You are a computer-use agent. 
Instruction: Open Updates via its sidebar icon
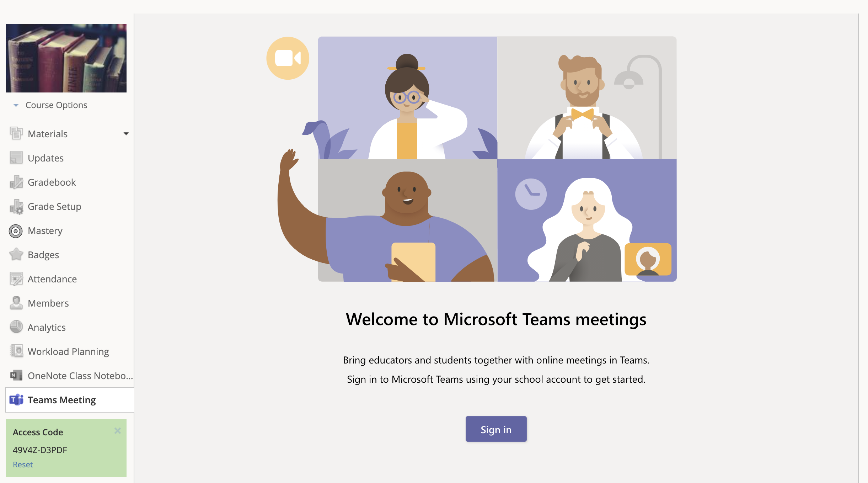tap(16, 158)
